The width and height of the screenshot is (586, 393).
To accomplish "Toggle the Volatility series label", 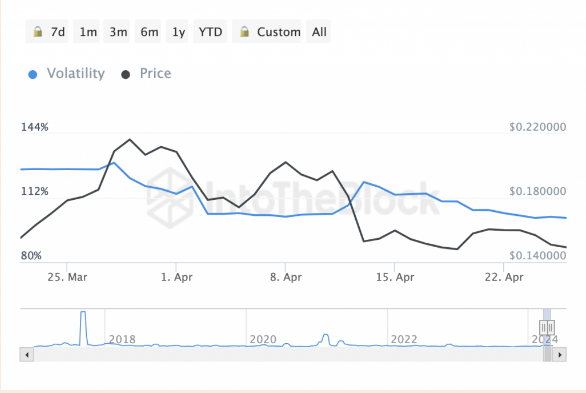I will (76, 73).
